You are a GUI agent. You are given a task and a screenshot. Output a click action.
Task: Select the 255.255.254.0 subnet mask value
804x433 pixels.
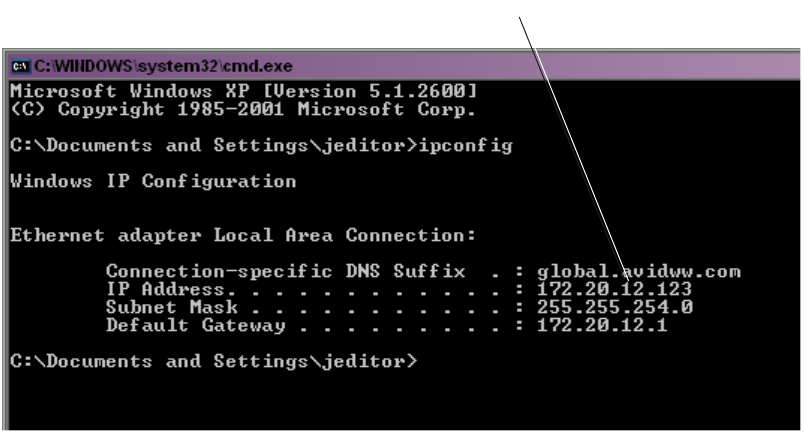pos(615,307)
